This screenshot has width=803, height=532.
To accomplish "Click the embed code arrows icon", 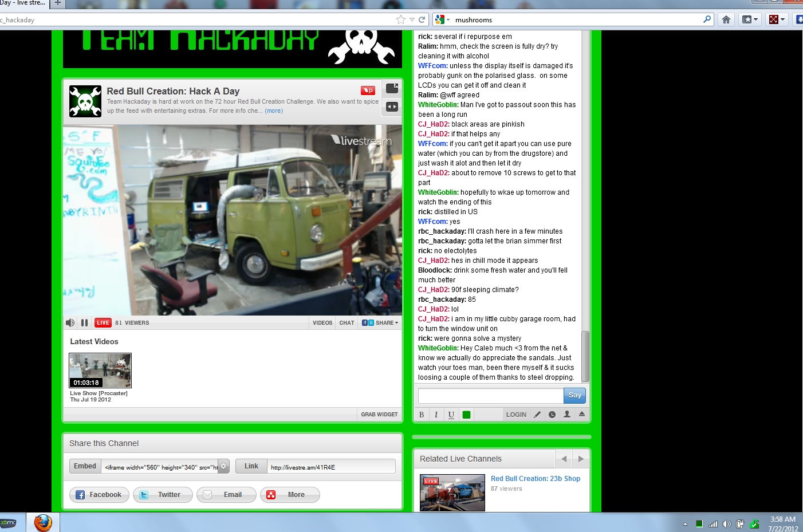I will tap(392, 107).
